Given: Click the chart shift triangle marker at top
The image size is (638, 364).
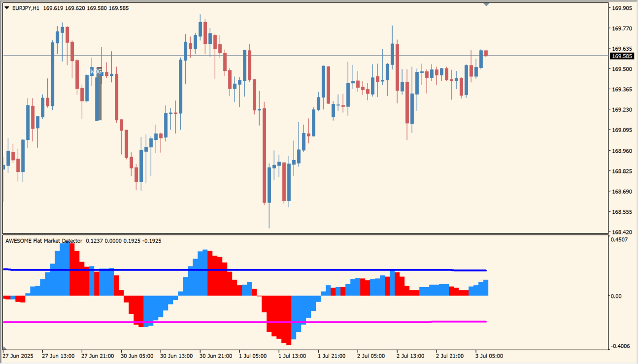Looking at the screenshot, I should (x=487, y=4).
